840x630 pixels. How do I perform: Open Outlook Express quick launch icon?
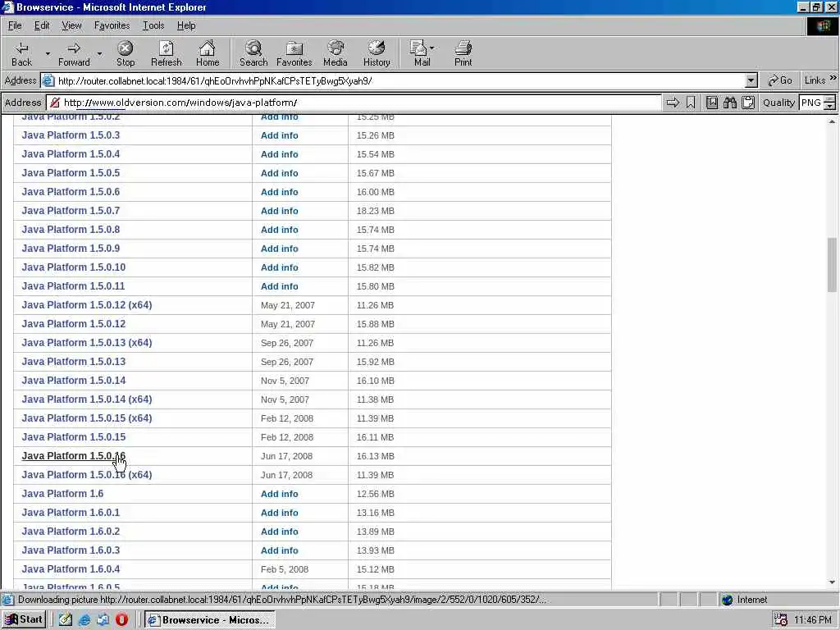(103, 620)
